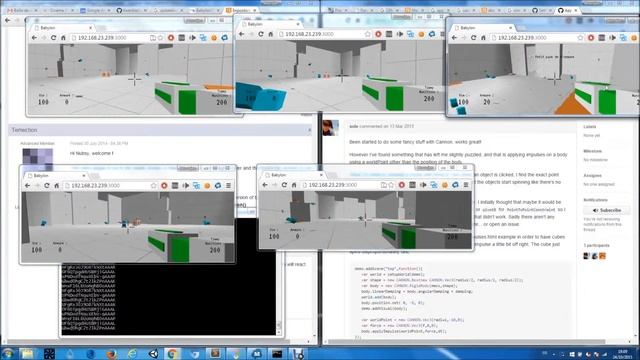This screenshot has width=640, height=360.
Task: Click commenter avatar on GitHub issue
Action: (331, 128)
